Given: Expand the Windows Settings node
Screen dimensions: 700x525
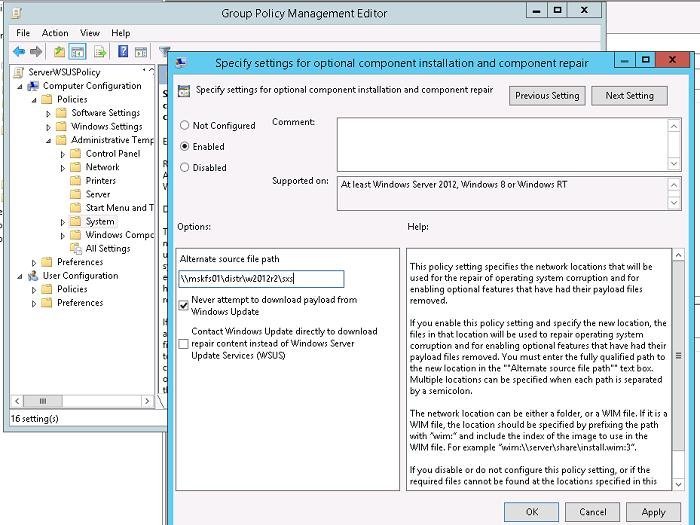Looking at the screenshot, I should click(48, 127).
